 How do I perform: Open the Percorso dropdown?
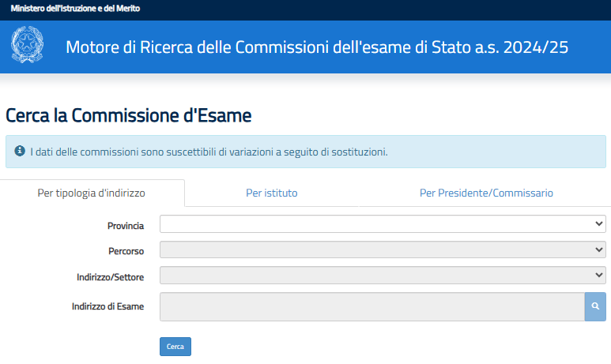(383, 250)
